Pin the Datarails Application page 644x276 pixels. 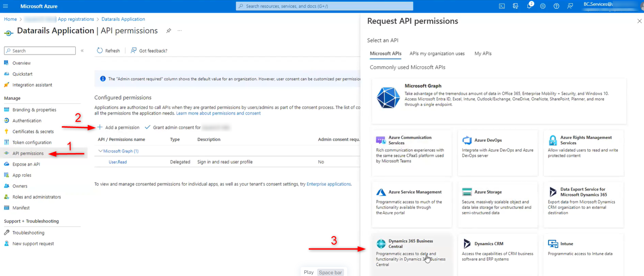coord(169,31)
